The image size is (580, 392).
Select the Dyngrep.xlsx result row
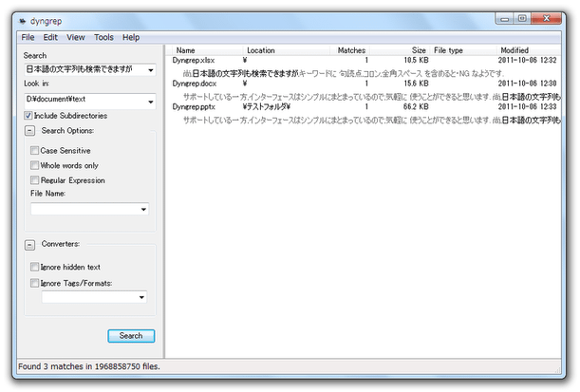364,61
